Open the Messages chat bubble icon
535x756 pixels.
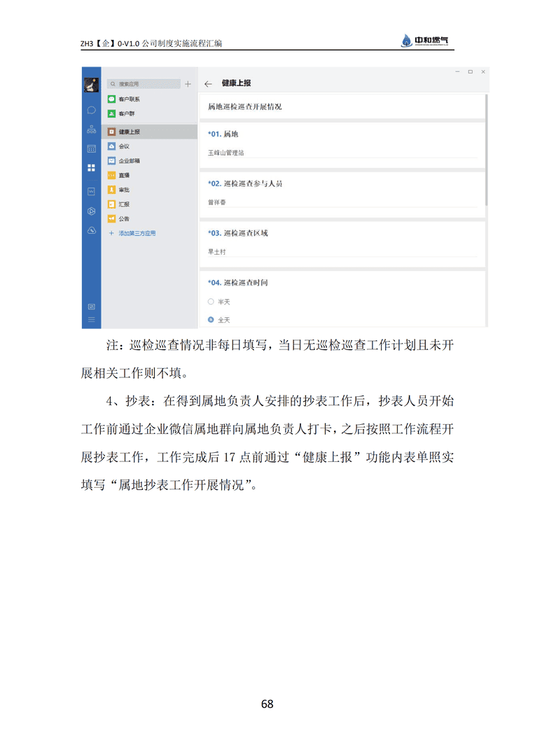tap(91, 111)
